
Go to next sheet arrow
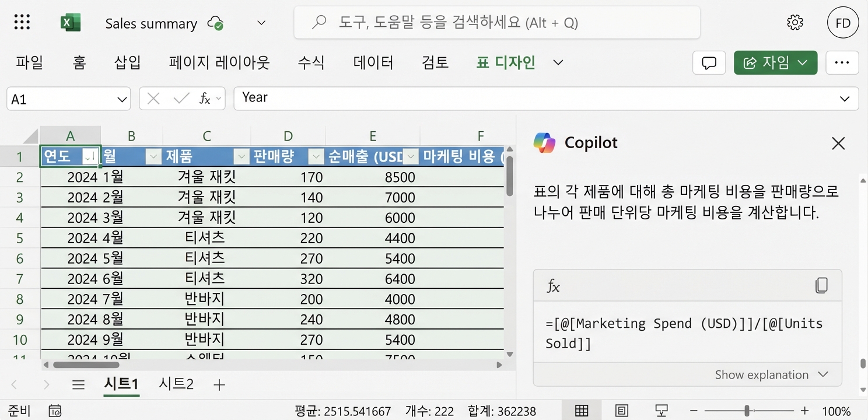47,385
